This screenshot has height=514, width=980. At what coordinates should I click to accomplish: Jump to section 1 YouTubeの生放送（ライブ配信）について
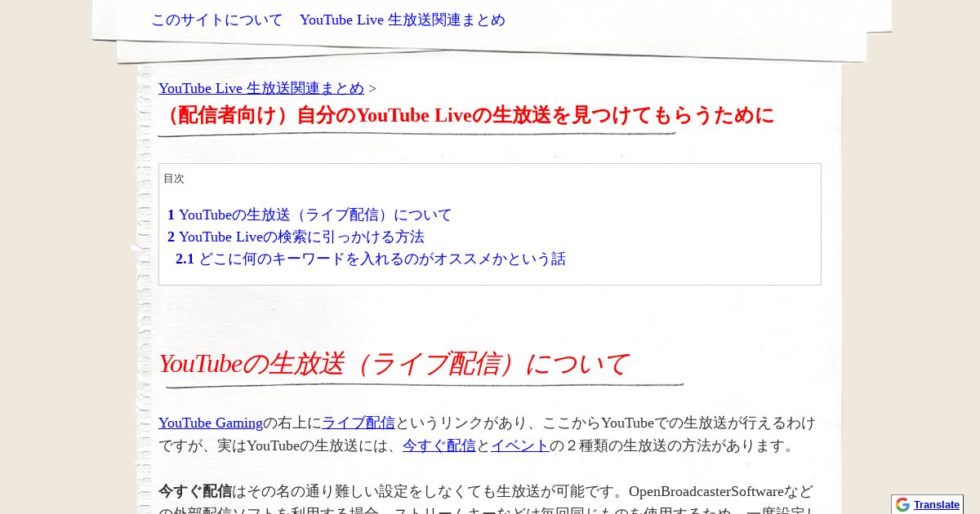(310, 215)
